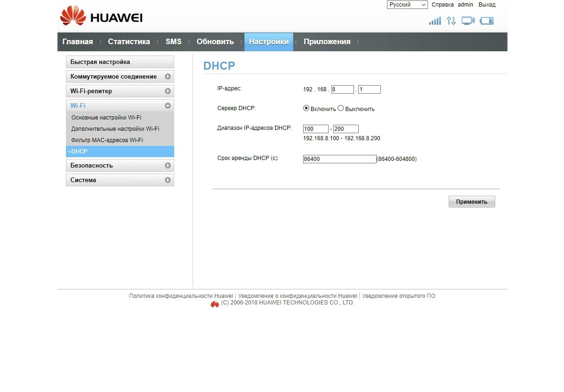The width and height of the screenshot is (564, 392).
Task: Click the Сервер DHCP label
Action: pyautogui.click(x=236, y=108)
